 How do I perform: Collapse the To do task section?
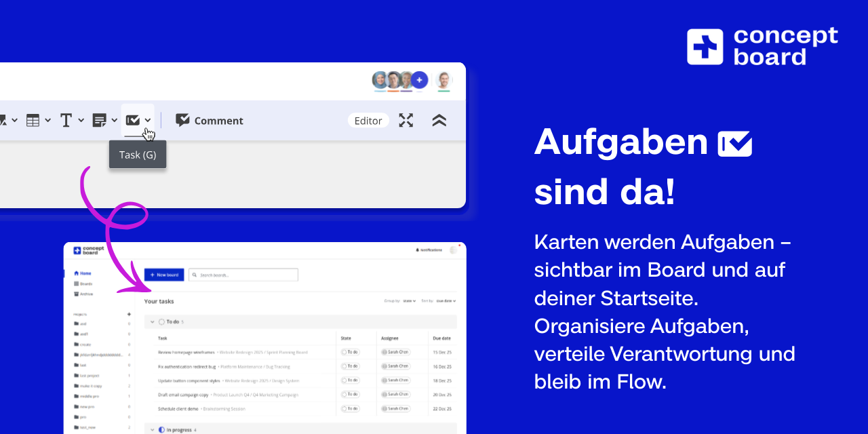pos(153,321)
